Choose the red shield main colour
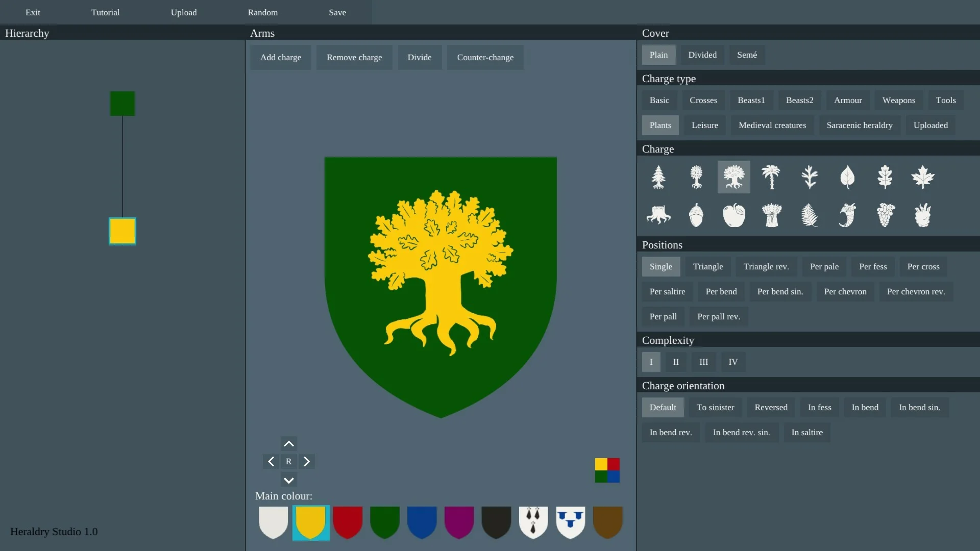The image size is (980, 551). pyautogui.click(x=348, y=522)
